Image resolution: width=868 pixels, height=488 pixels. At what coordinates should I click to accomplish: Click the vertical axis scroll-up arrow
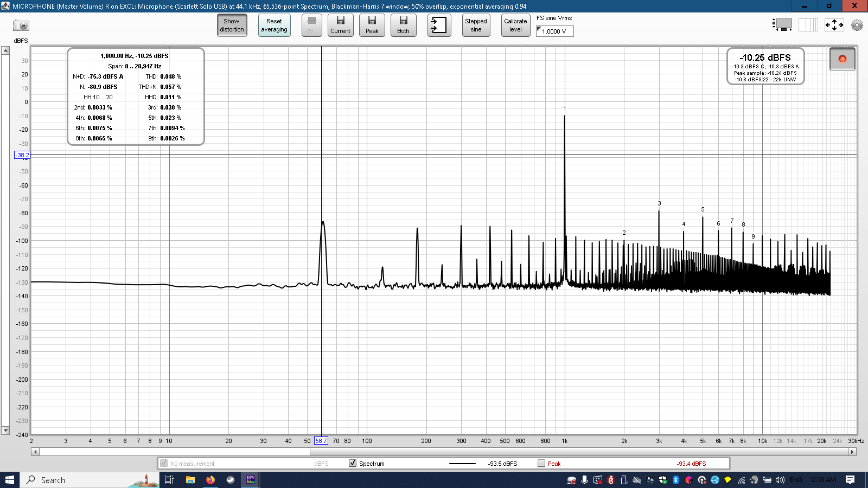coord(5,50)
